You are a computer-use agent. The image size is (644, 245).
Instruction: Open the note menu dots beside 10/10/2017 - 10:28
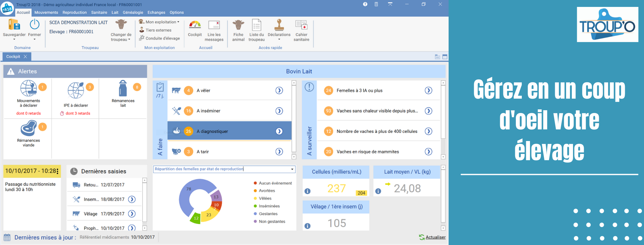pyautogui.click(x=57, y=171)
